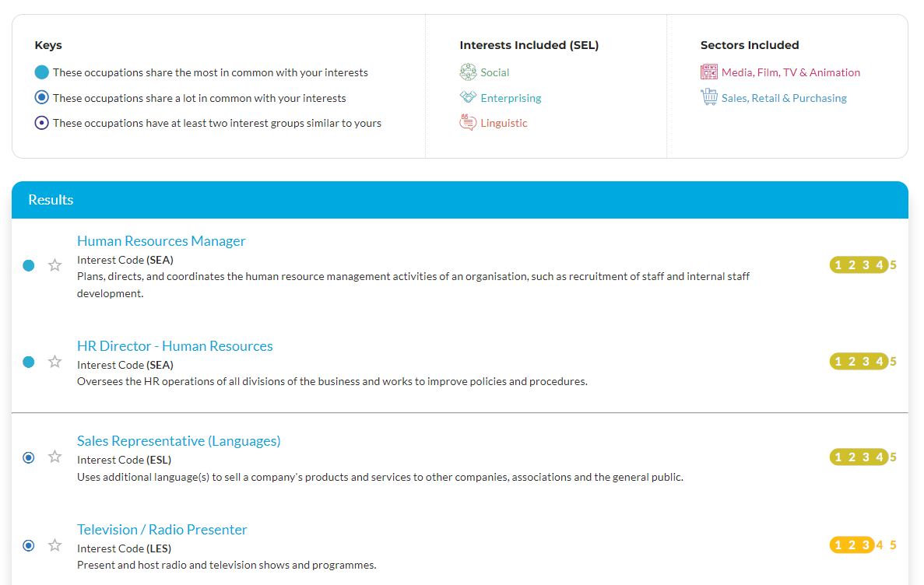Open Human Resources Manager occupation link
Viewport: 924px width, 585px height.
coord(161,241)
